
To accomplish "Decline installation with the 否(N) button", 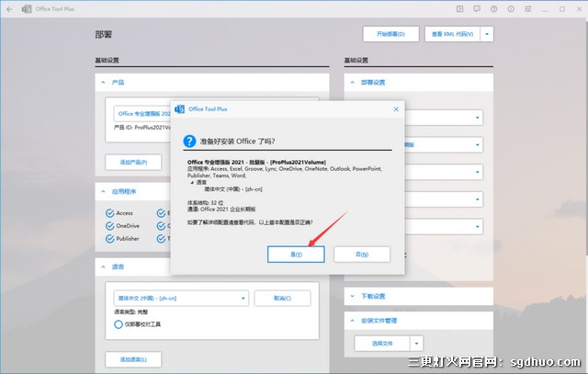I will pyautogui.click(x=362, y=255).
